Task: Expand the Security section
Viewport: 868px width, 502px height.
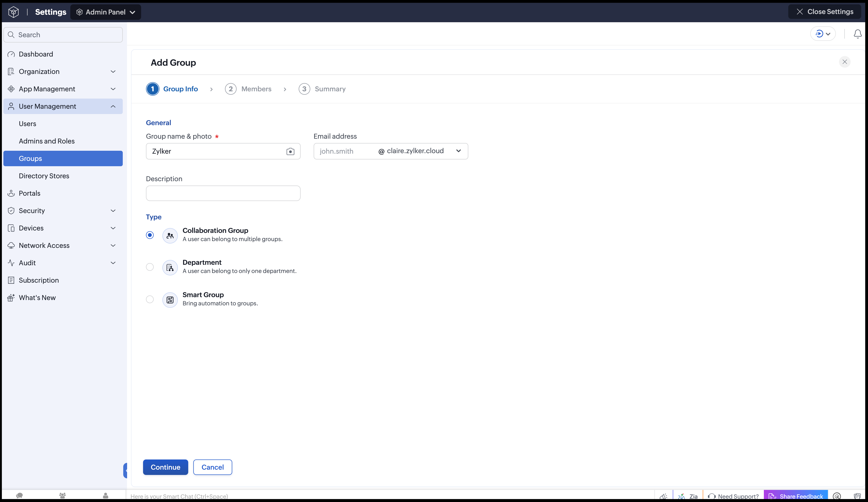Action: coord(63,211)
